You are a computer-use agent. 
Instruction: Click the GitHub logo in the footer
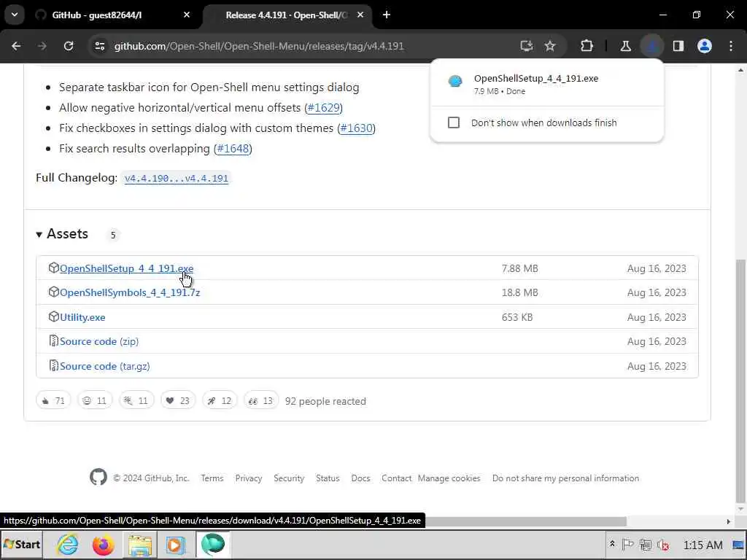pos(98,477)
